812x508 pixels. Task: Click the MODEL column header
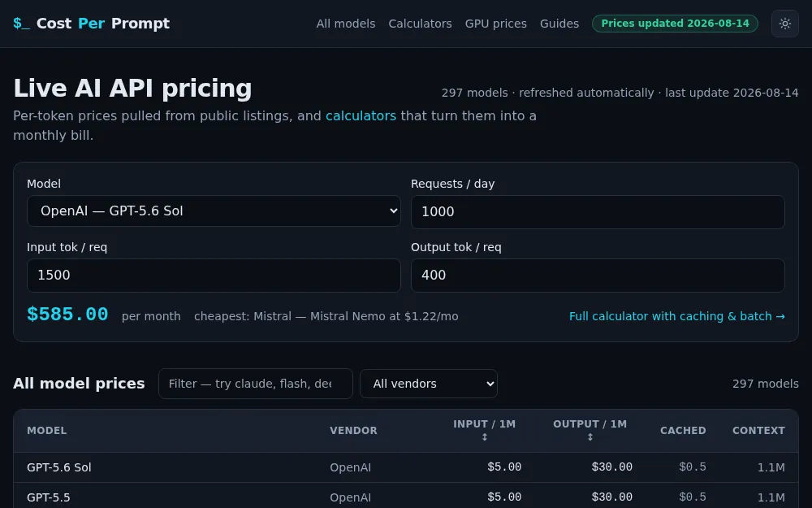pyautogui.click(x=46, y=431)
